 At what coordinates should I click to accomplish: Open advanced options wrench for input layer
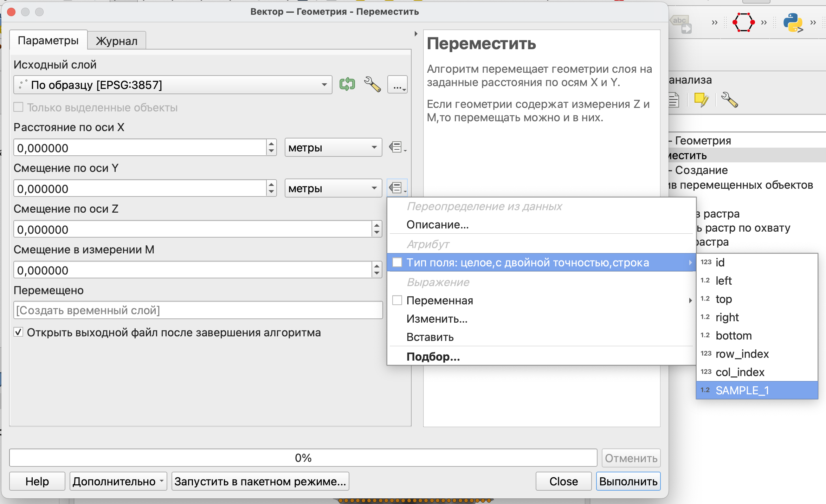372,85
